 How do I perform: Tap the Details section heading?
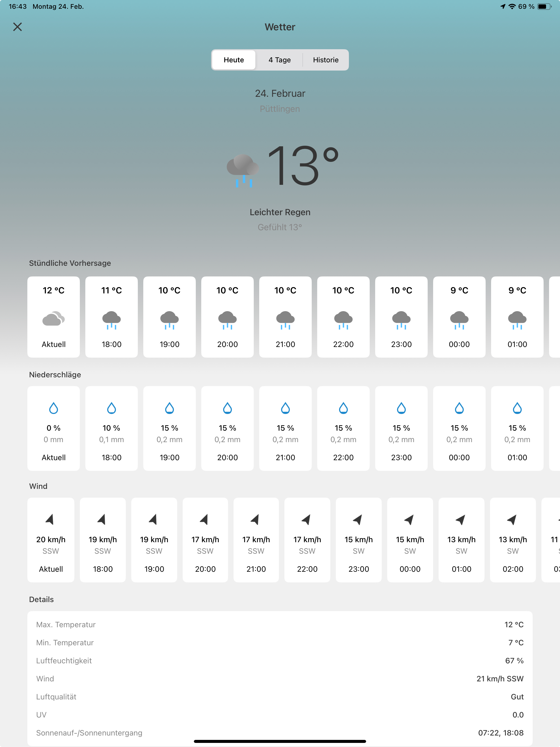[x=41, y=599]
